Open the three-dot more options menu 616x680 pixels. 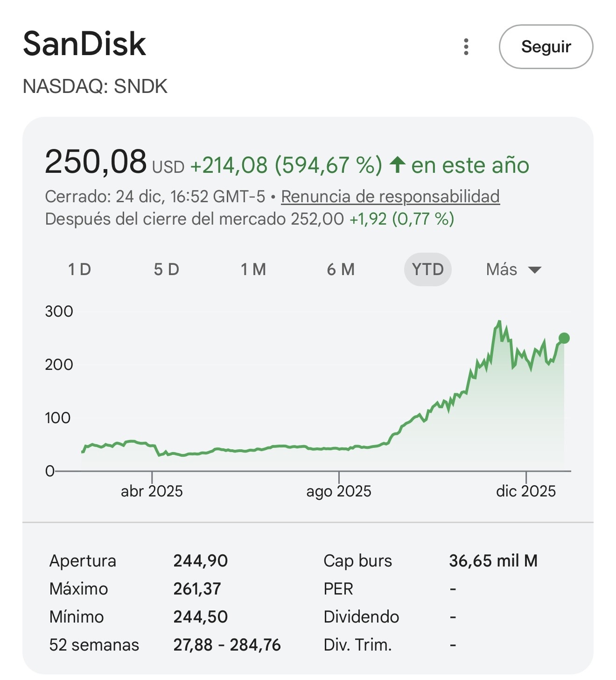click(466, 47)
